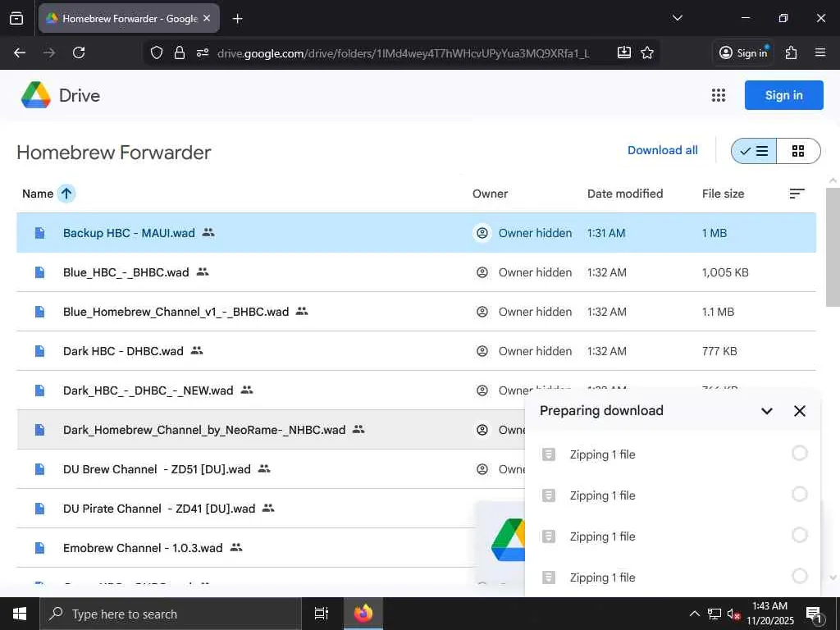Image resolution: width=840 pixels, height=630 pixels.
Task: Reverse sort direction arrow next to Name
Action: pos(66,194)
